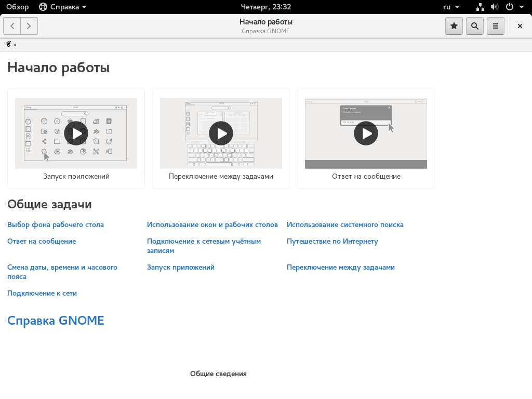Viewport: 532px width, 399px height.
Task: Open the Запуск приложений card caption
Action: point(76,177)
